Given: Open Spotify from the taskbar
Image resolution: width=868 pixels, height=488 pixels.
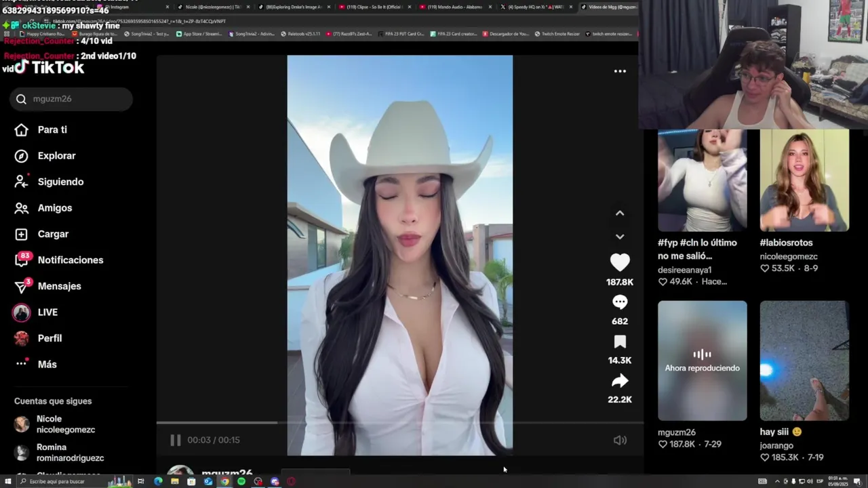Looking at the screenshot, I should click(x=241, y=481).
